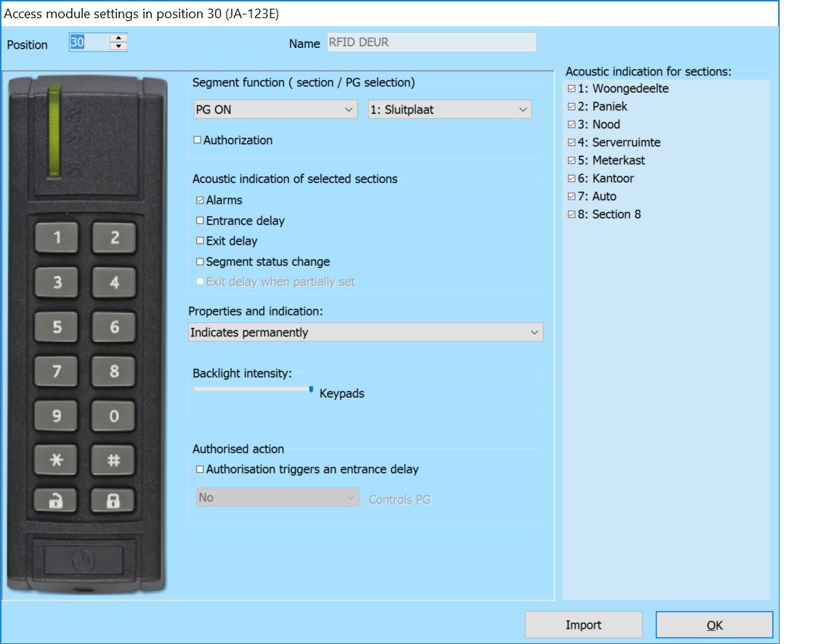Viewport: 837px width, 644px height.
Task: Click the Name field RFID DEUR
Action: click(x=432, y=42)
